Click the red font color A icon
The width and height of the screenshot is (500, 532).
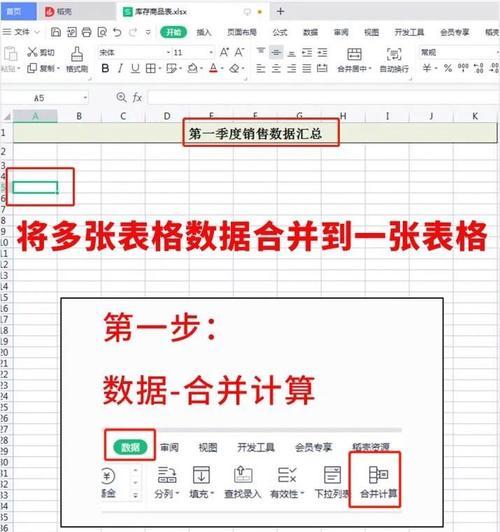pyautogui.click(x=213, y=69)
